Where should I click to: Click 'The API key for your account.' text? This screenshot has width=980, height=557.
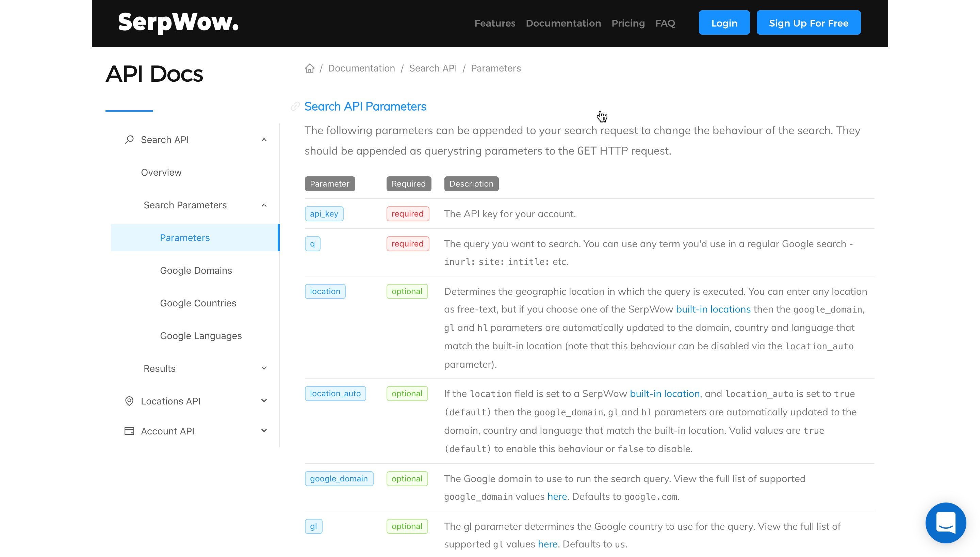[x=509, y=214]
